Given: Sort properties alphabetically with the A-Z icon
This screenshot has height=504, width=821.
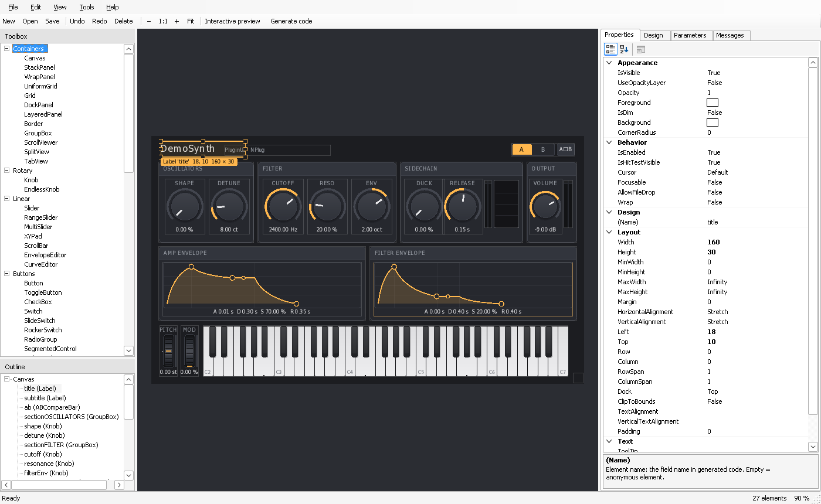Looking at the screenshot, I should pyautogui.click(x=624, y=50).
